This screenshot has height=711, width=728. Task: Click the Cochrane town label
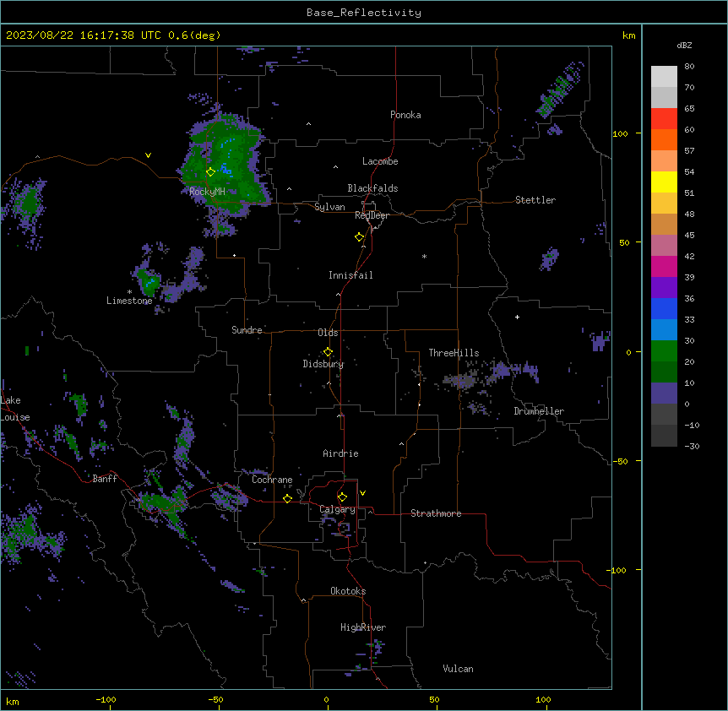(272, 480)
